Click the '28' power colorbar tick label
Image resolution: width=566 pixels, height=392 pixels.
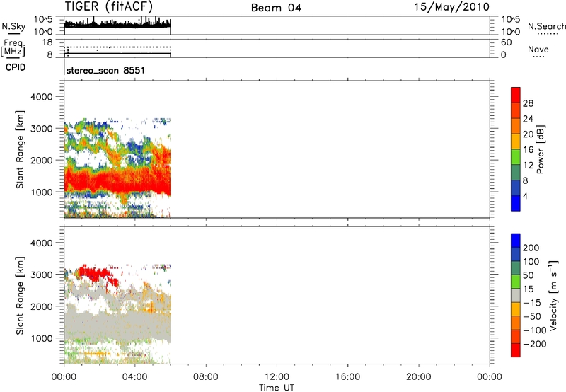point(528,103)
